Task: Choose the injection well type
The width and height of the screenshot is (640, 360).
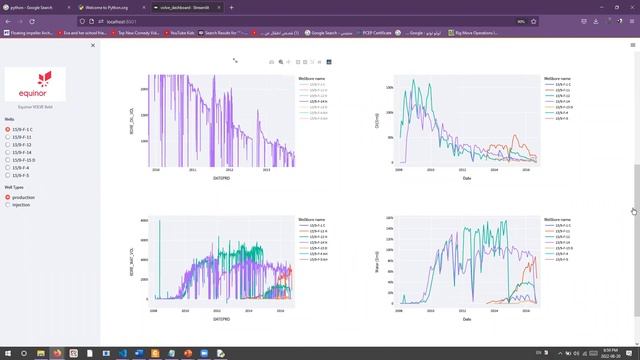Action: click(x=8, y=205)
